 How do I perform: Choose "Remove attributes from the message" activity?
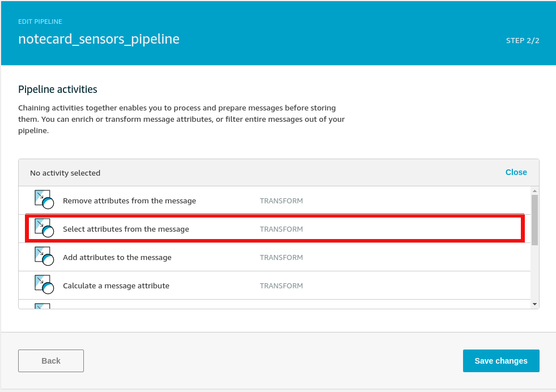(129, 201)
